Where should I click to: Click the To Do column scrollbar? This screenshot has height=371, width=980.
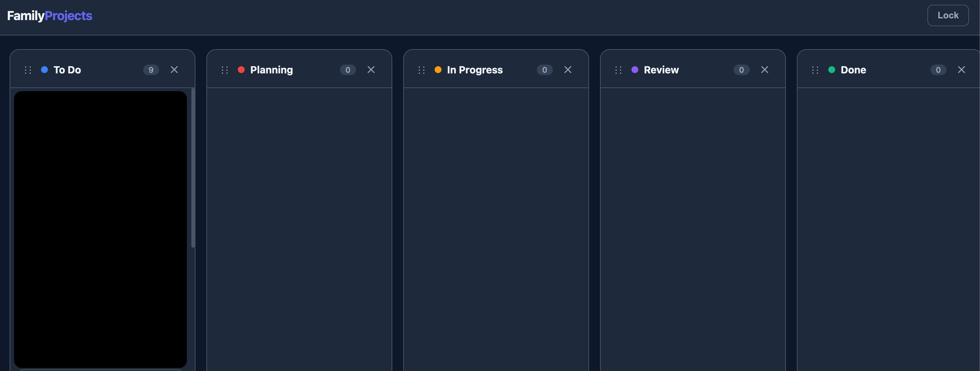point(193,168)
